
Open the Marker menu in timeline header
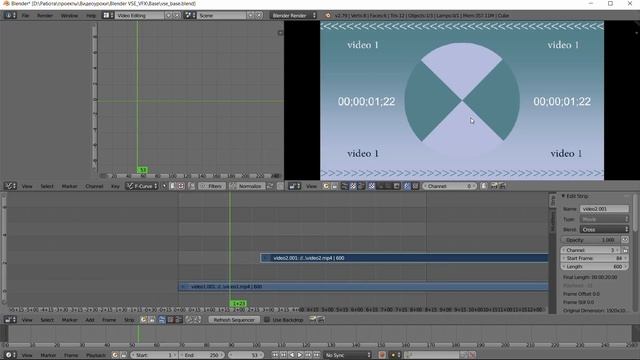pyautogui.click(x=48, y=355)
